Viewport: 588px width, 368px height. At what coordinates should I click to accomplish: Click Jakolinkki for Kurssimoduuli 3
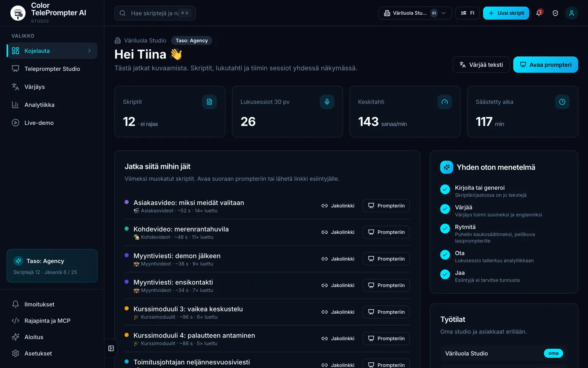pyautogui.click(x=338, y=312)
